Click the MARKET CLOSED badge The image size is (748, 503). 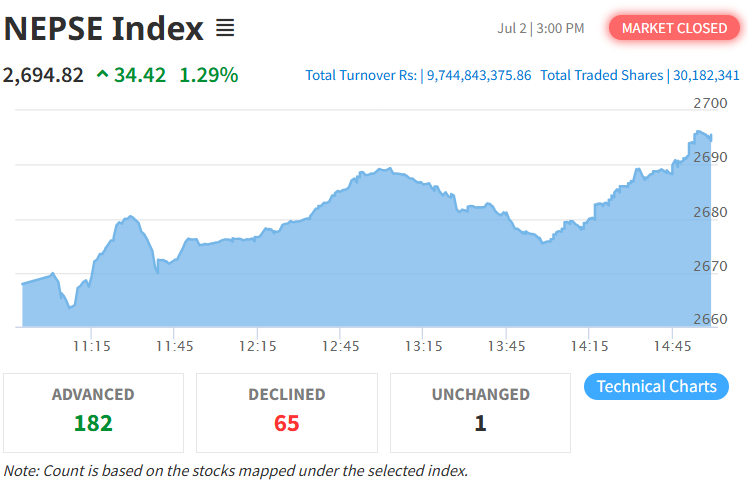point(674,28)
